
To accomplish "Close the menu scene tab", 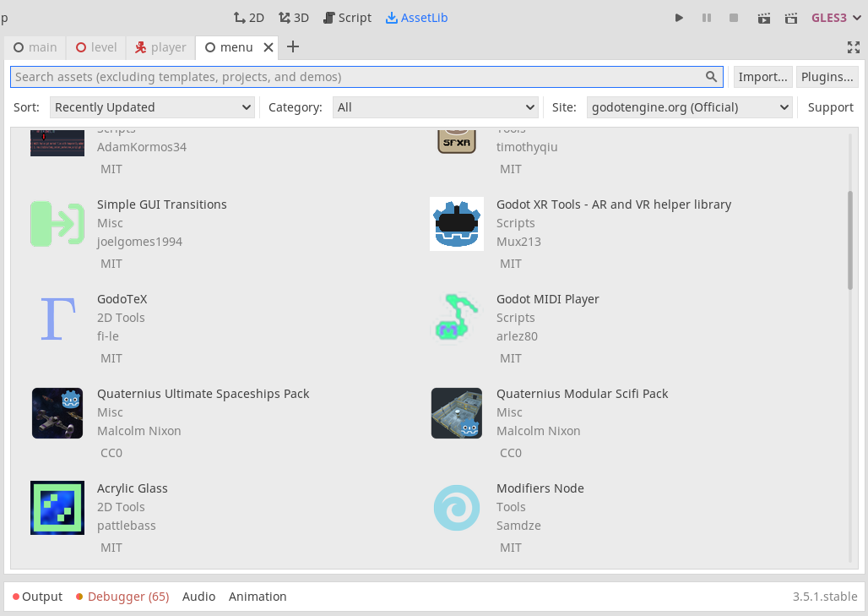I will point(269,47).
